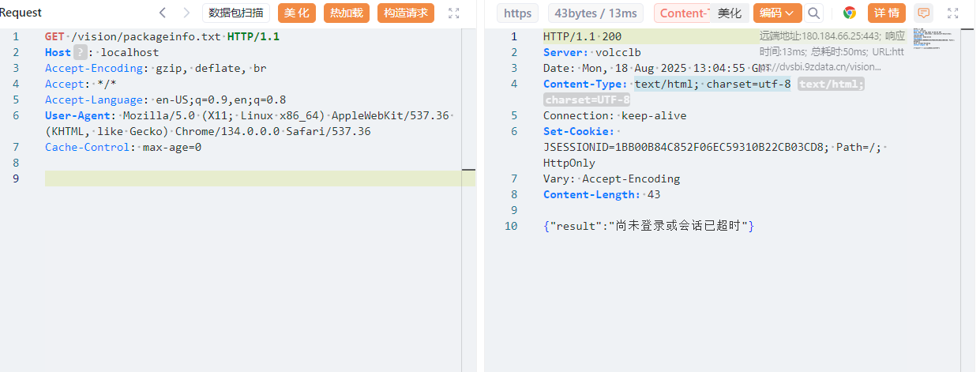Click the red Content-Type tag

pyautogui.click(x=682, y=13)
